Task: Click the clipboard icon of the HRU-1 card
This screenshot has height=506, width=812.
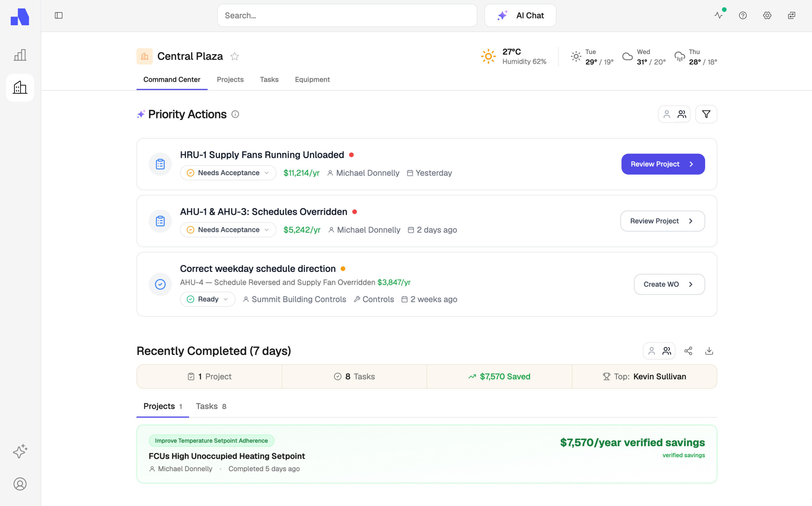Action: tap(160, 164)
